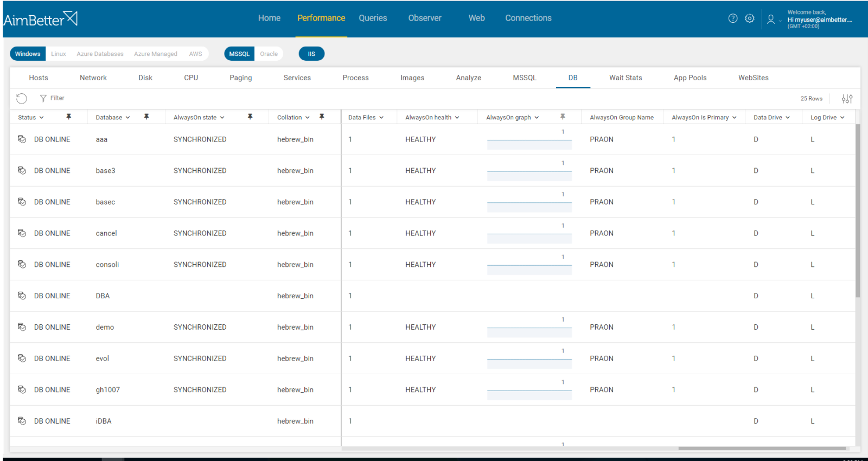Click status icon for database demo
868x461 pixels.
(x=22, y=327)
